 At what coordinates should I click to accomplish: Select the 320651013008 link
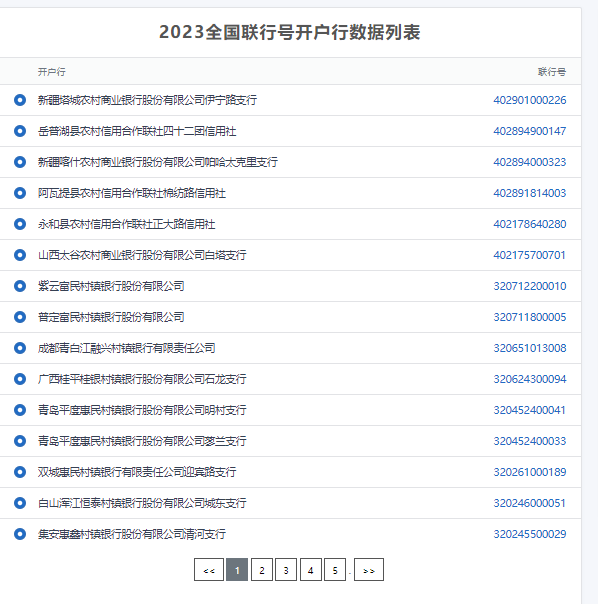530,348
